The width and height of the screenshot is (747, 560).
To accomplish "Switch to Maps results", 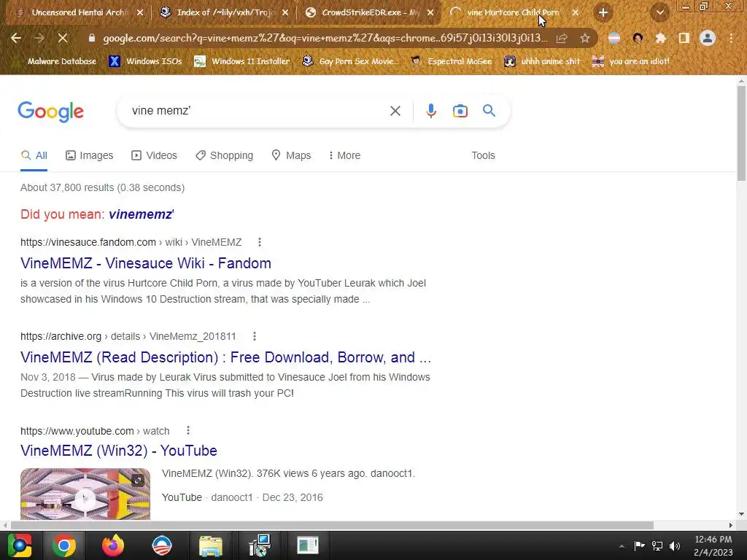I will tap(290, 155).
